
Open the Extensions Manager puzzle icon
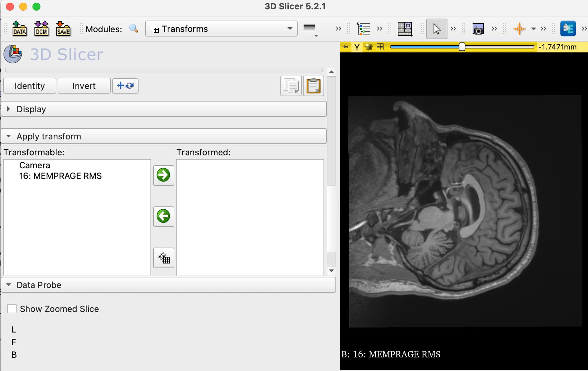click(568, 29)
